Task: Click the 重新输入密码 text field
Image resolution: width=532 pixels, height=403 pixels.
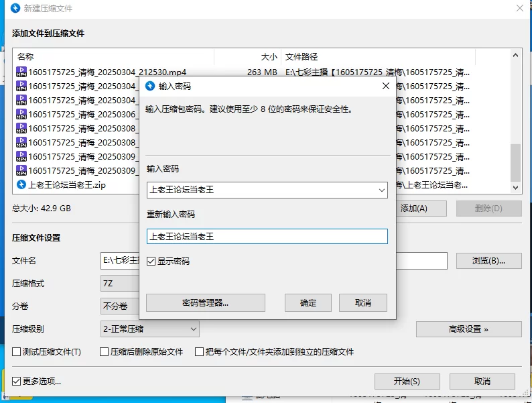Action: click(267, 236)
